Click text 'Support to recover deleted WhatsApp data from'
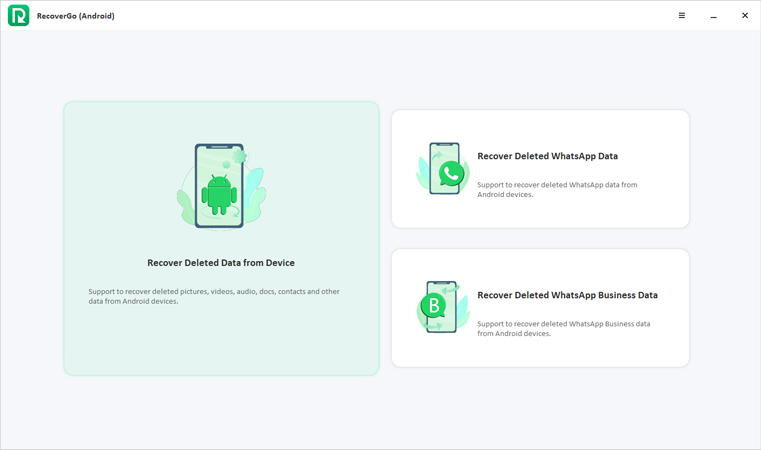Screen dimensions: 761x450 pyautogui.click(x=557, y=185)
